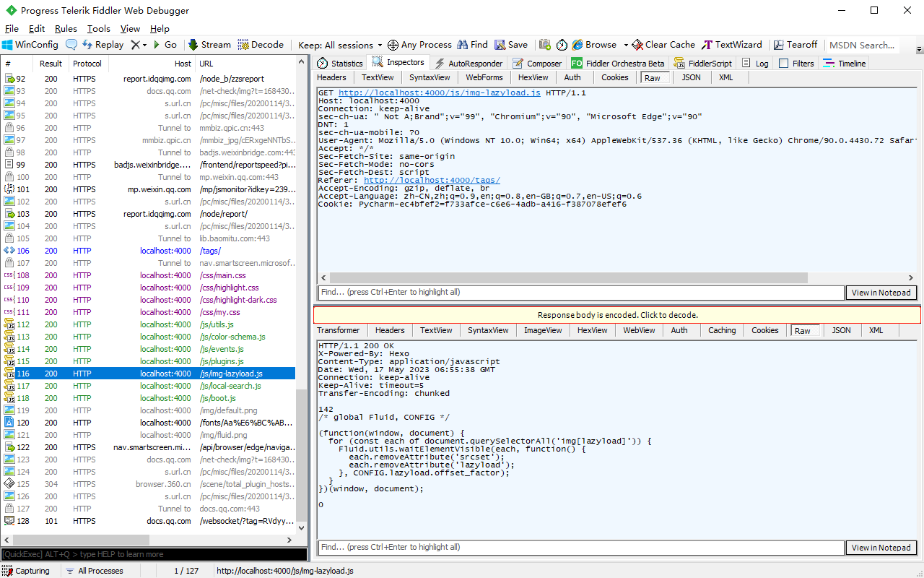Select session 108 /css/main.css
The width and height of the screenshot is (924, 578).
point(148,275)
